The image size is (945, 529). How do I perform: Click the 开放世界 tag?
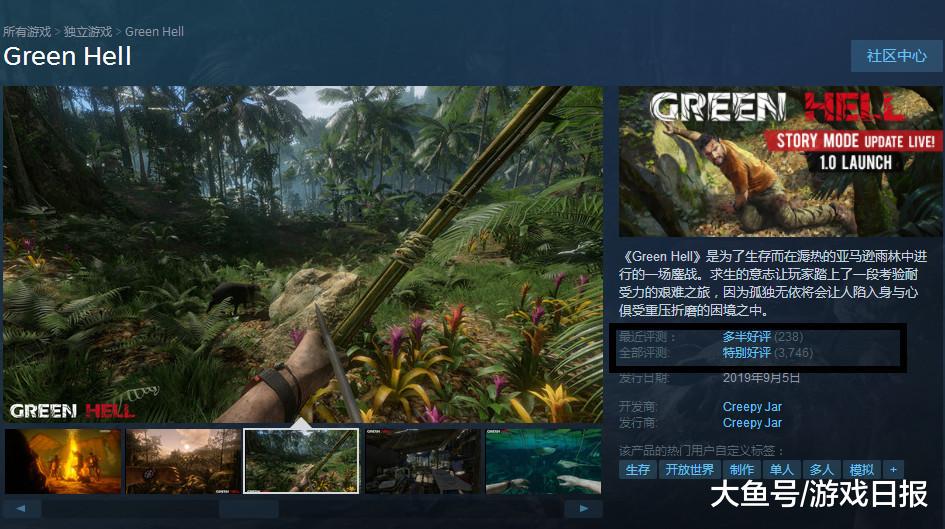[x=689, y=469]
